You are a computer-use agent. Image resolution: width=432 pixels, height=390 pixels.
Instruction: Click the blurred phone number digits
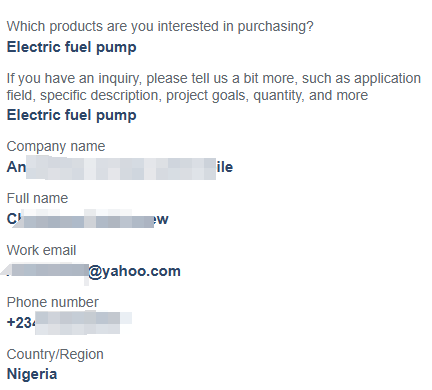coord(82,322)
